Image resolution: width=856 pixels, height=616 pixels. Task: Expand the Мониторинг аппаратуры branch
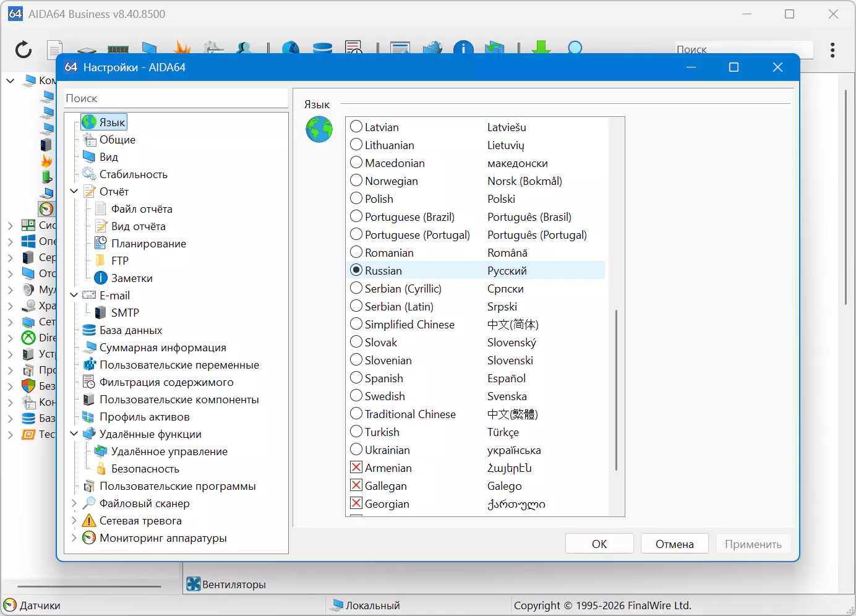74,538
